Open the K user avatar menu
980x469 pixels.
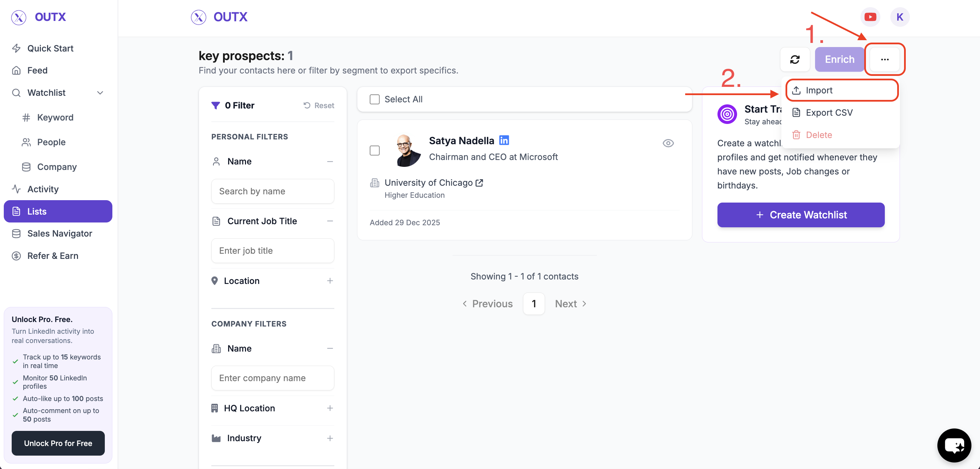pos(899,17)
